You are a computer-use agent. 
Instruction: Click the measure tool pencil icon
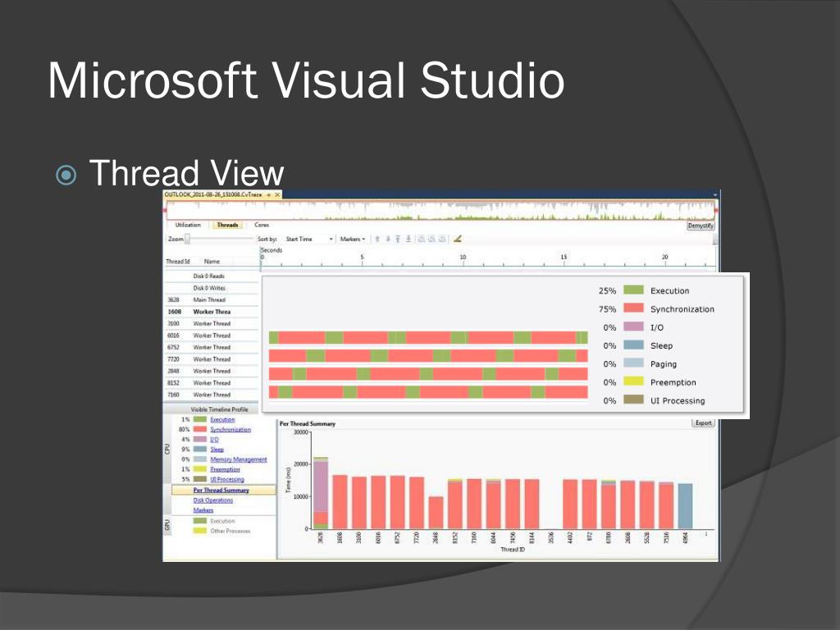tap(458, 239)
